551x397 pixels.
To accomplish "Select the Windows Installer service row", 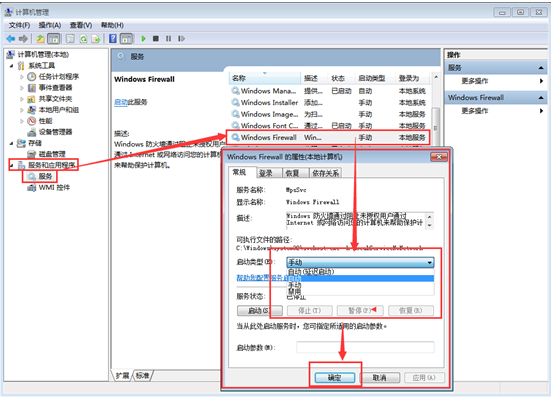I will click(x=329, y=103).
